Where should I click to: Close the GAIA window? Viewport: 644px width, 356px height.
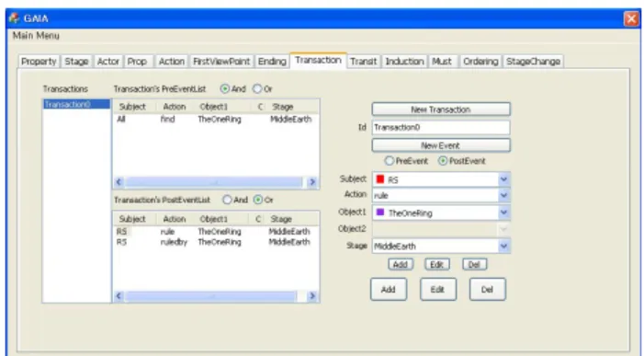[630, 18]
